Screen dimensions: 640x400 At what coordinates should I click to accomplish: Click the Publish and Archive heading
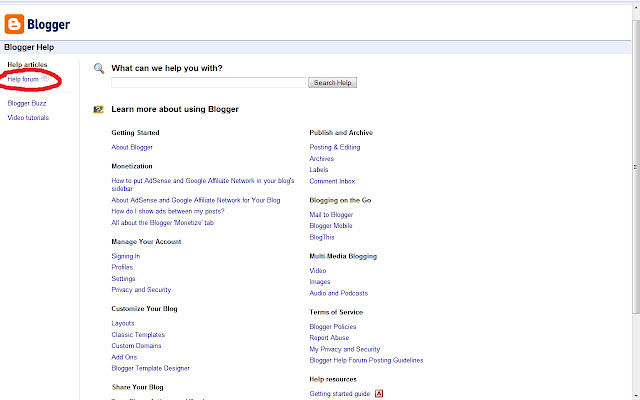[x=341, y=133]
